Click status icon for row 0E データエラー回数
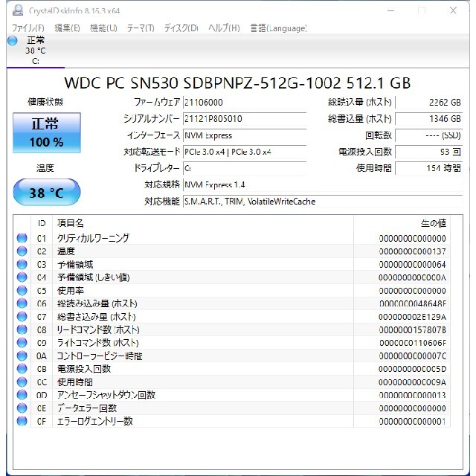 (22, 408)
